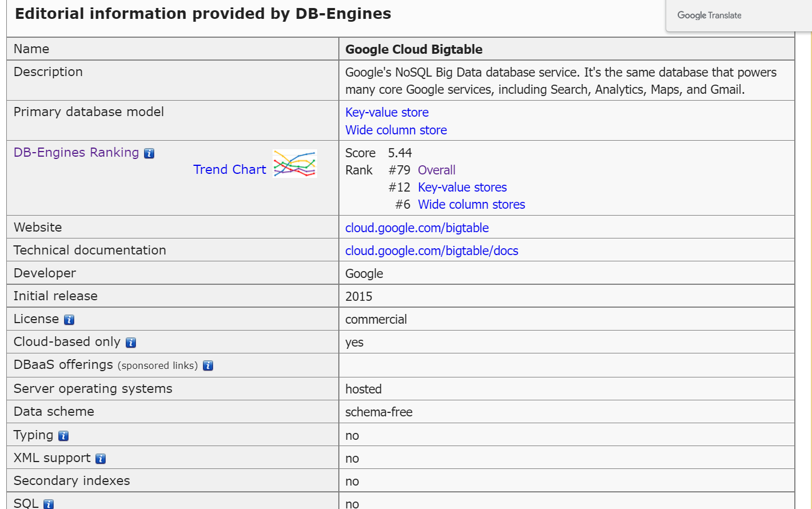Click the info icon beside DBaaS offerings
The height and width of the screenshot is (509, 812).
[x=208, y=365]
